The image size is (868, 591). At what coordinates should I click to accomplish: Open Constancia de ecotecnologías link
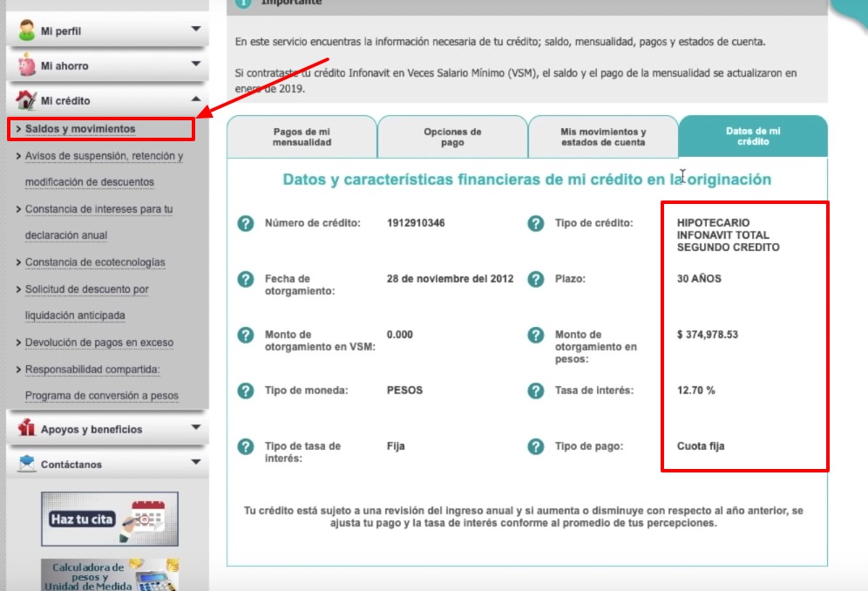pyautogui.click(x=95, y=262)
